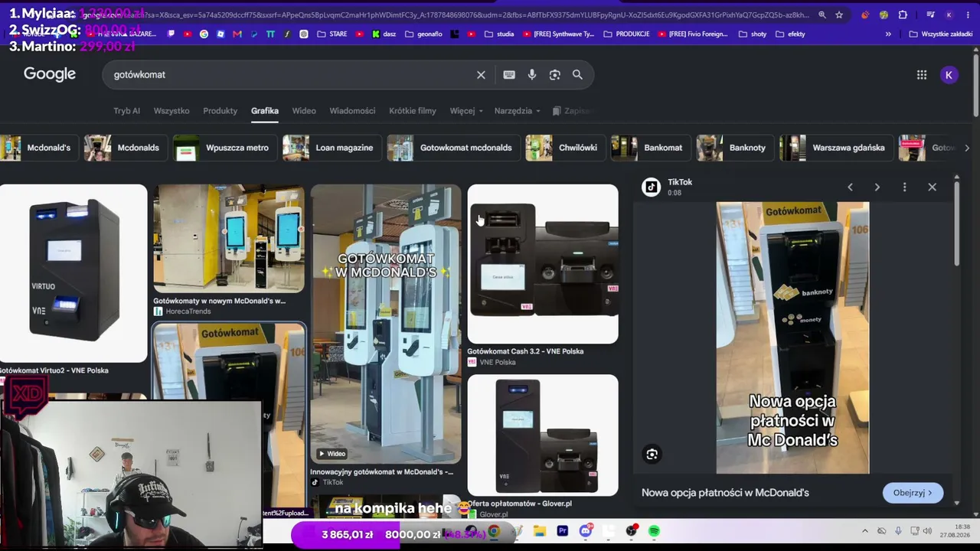The width and height of the screenshot is (980, 551).
Task: Switch to the Wideo tab
Action: pyautogui.click(x=304, y=111)
